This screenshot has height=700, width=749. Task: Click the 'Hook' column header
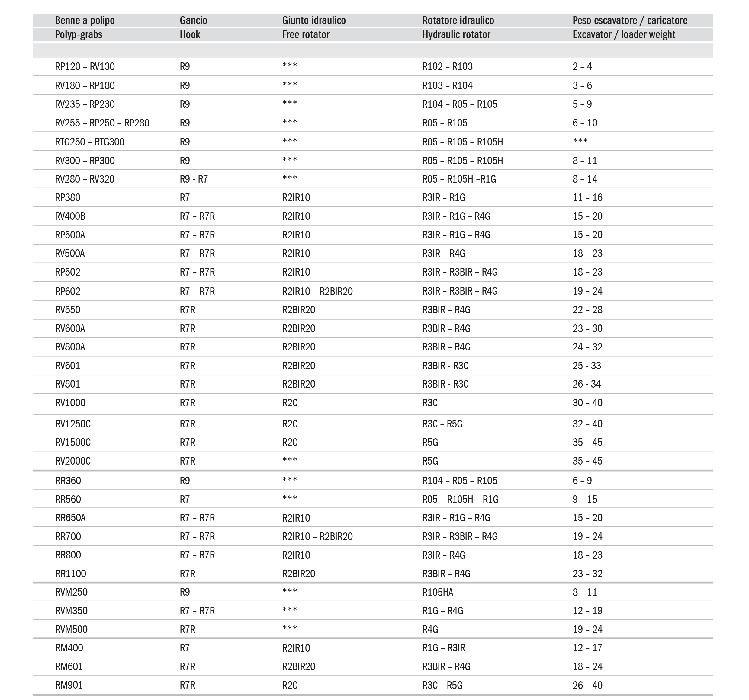pyautogui.click(x=190, y=35)
